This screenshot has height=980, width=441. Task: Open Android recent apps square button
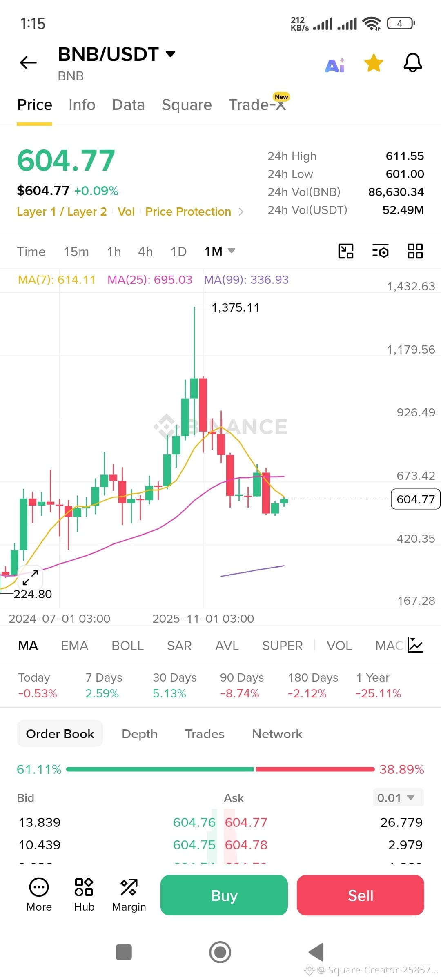point(124,952)
